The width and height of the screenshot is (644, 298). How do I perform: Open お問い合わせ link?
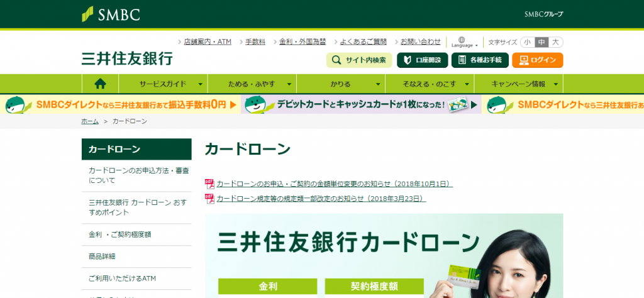coord(421,41)
